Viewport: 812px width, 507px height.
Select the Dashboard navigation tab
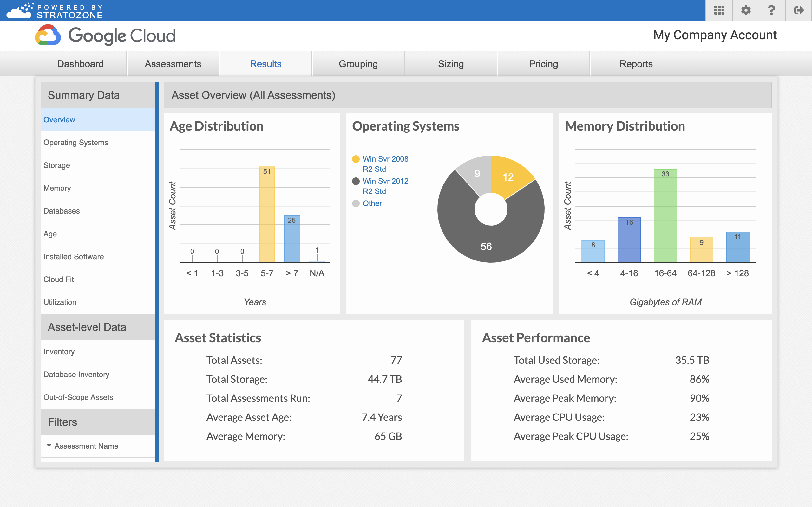click(80, 64)
